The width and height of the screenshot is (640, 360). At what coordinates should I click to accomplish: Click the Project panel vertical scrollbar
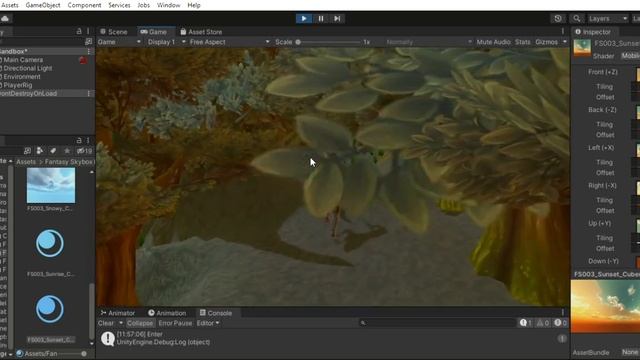(x=91, y=310)
